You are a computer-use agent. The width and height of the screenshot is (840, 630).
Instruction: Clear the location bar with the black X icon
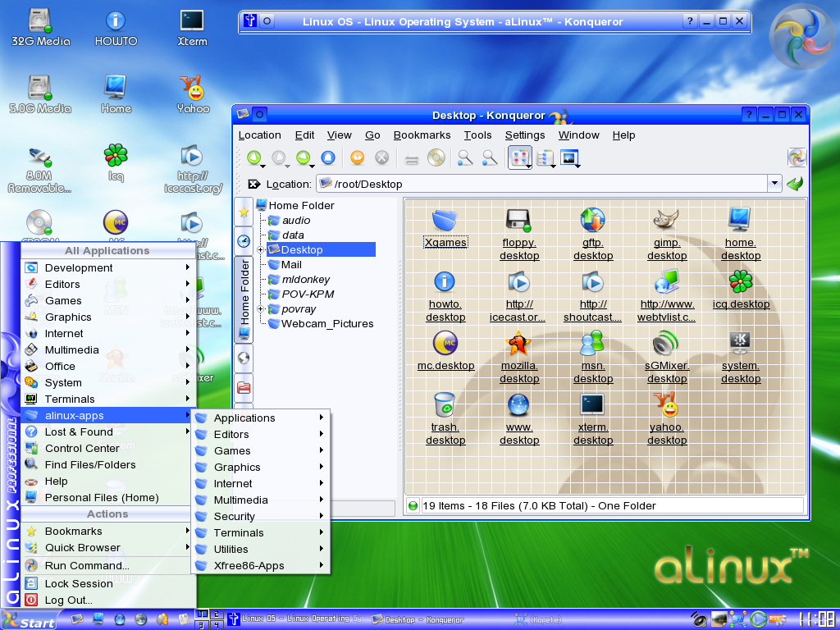pos(254,185)
